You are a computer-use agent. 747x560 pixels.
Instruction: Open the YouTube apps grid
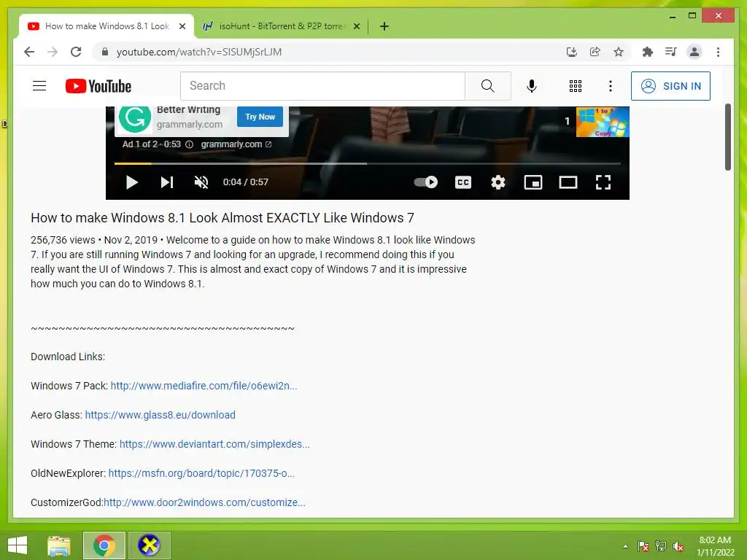[x=576, y=86]
